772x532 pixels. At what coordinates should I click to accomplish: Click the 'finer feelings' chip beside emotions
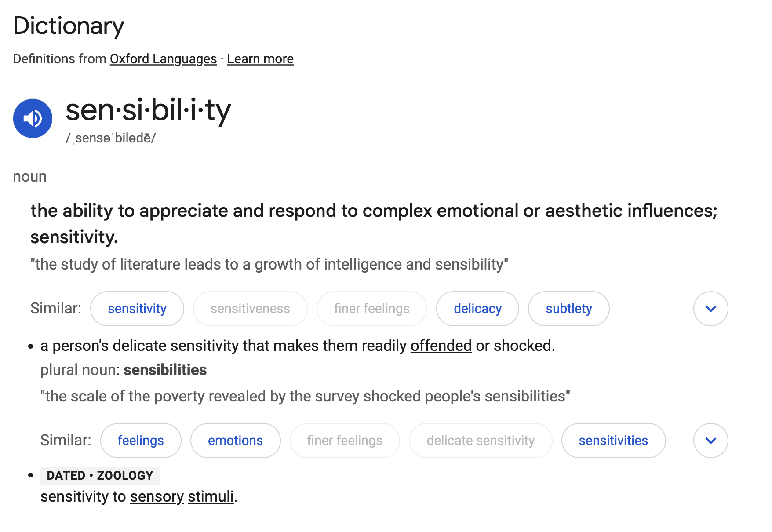click(345, 441)
